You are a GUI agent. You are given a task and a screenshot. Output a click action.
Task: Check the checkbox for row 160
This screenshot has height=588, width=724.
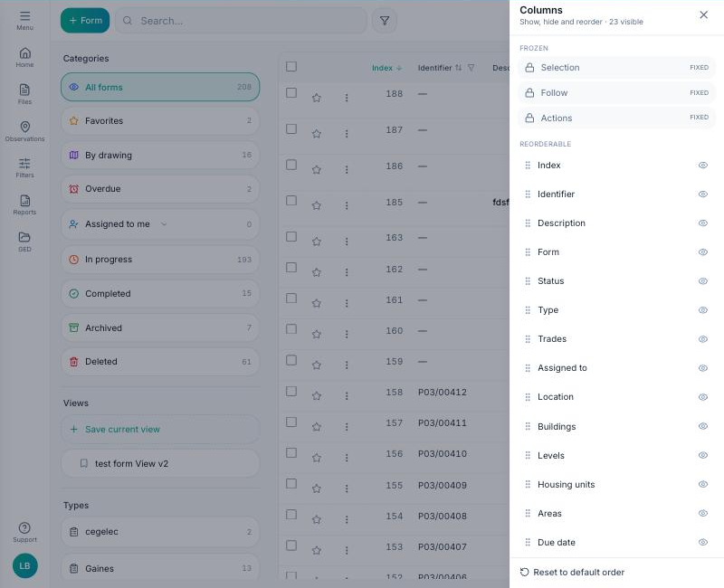[x=291, y=329]
